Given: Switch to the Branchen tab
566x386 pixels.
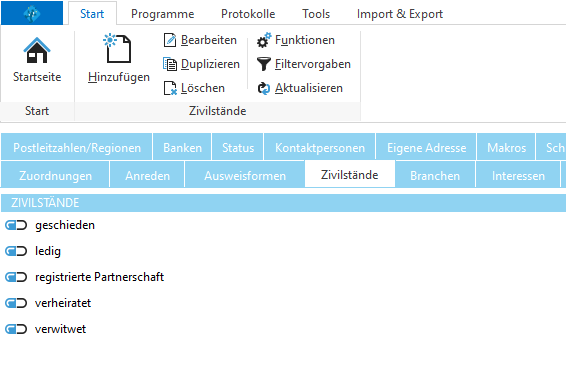Looking at the screenshot, I should [435, 175].
